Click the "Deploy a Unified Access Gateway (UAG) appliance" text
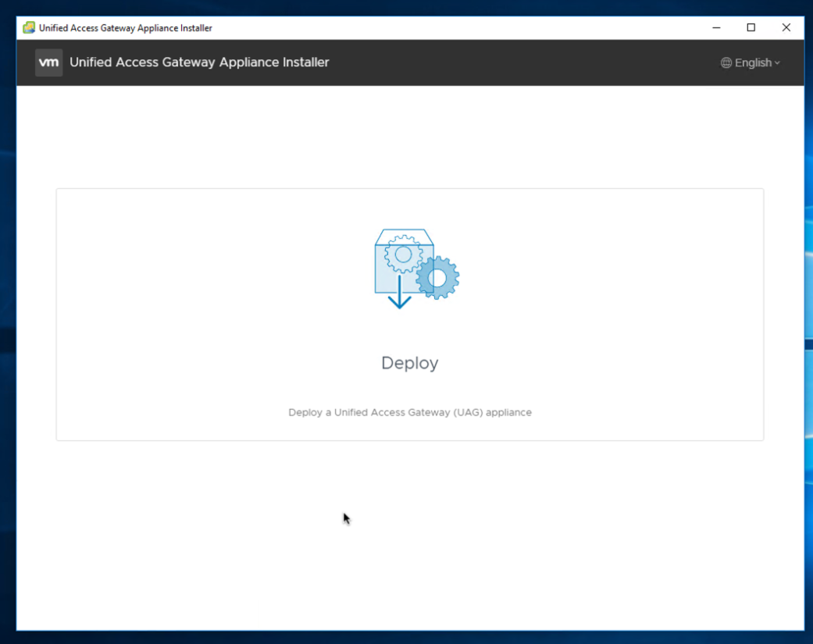Viewport: 813px width, 644px height. 409,412
